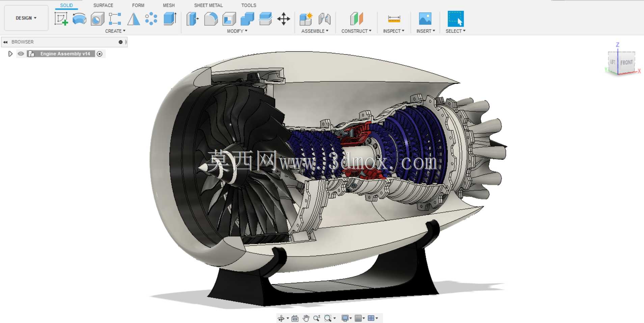Select the Mirror tool
The image size is (644, 323).
134,19
